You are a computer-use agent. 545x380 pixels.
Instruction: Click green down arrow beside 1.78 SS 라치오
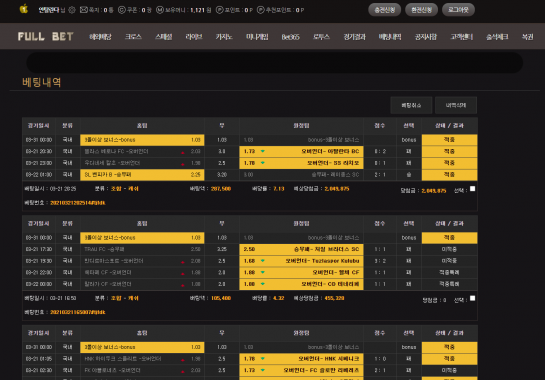[263, 163]
